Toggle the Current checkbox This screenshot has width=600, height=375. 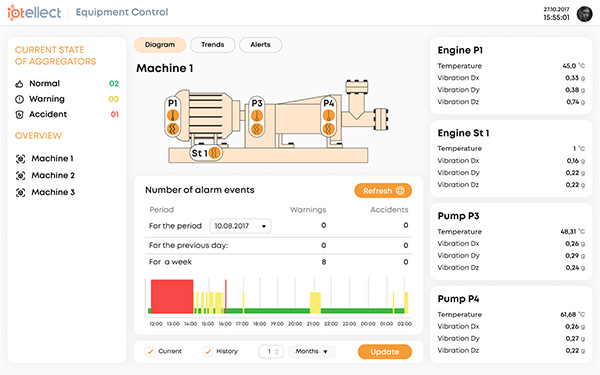tap(150, 351)
